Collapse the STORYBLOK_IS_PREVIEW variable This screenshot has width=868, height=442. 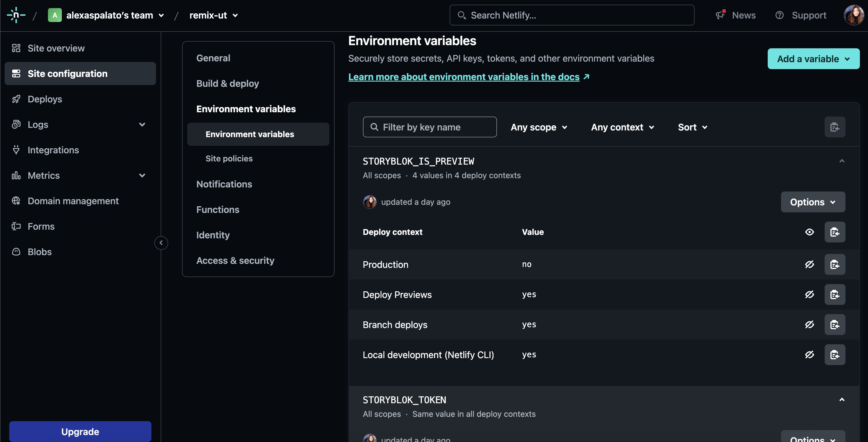[x=842, y=161]
